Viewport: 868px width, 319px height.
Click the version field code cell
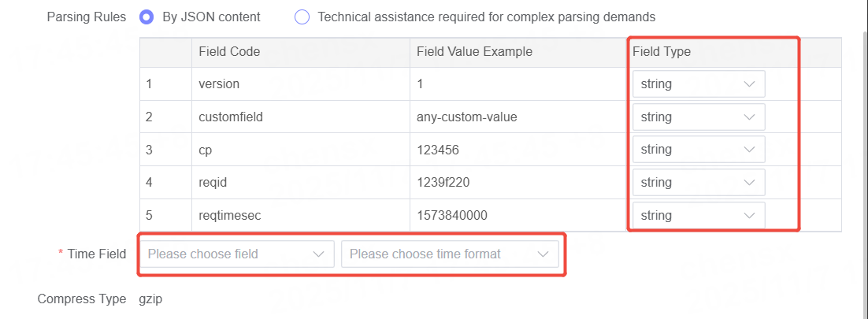219,83
